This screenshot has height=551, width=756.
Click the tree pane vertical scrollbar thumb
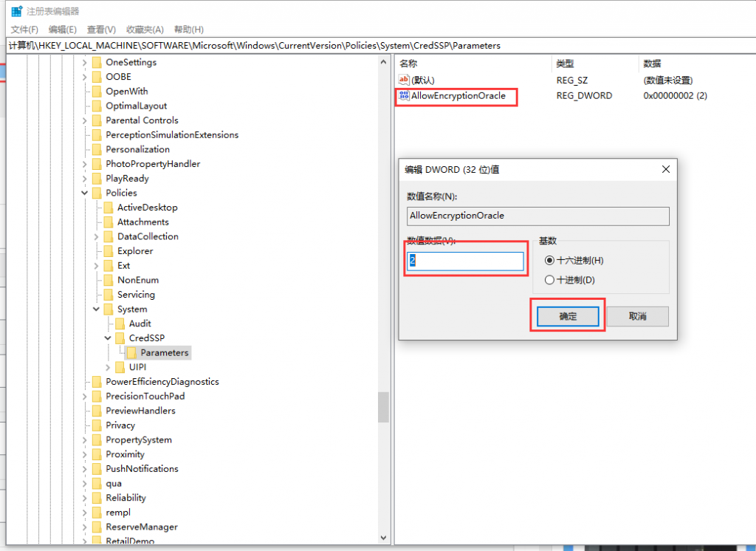[x=383, y=407]
